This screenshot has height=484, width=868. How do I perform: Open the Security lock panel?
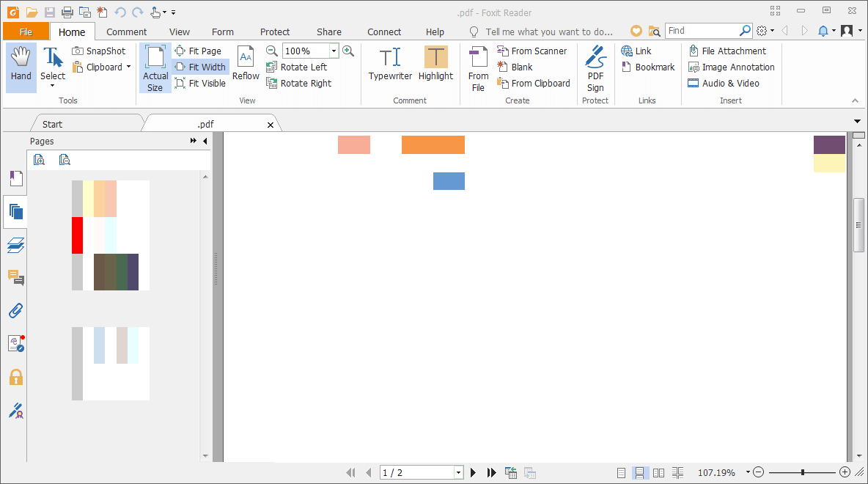pos(15,377)
